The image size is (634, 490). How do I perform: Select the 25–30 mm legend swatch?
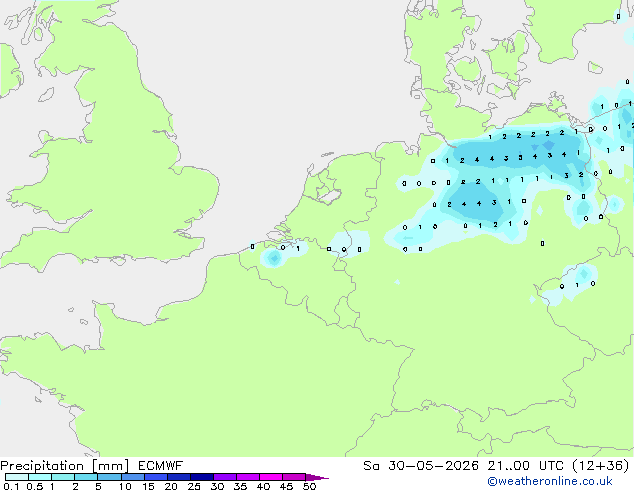click(201, 477)
